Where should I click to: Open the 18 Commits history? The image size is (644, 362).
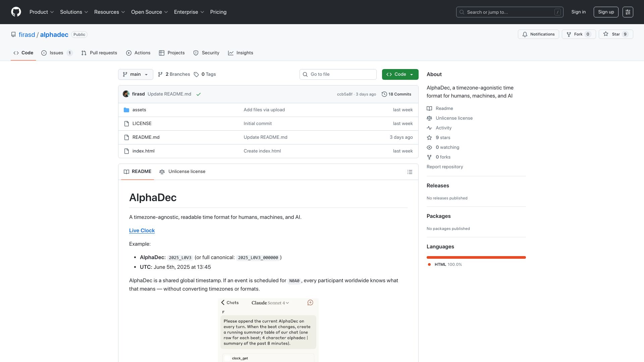tap(396, 94)
